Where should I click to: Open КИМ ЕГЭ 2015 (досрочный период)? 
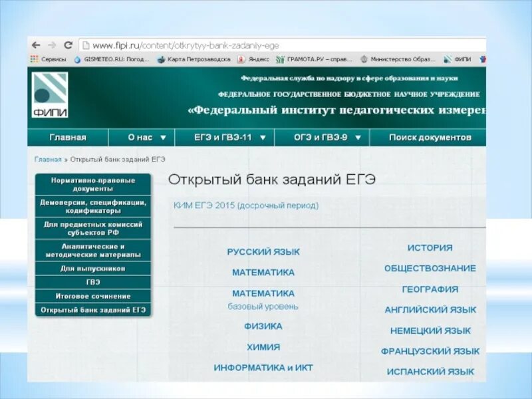pyautogui.click(x=246, y=205)
